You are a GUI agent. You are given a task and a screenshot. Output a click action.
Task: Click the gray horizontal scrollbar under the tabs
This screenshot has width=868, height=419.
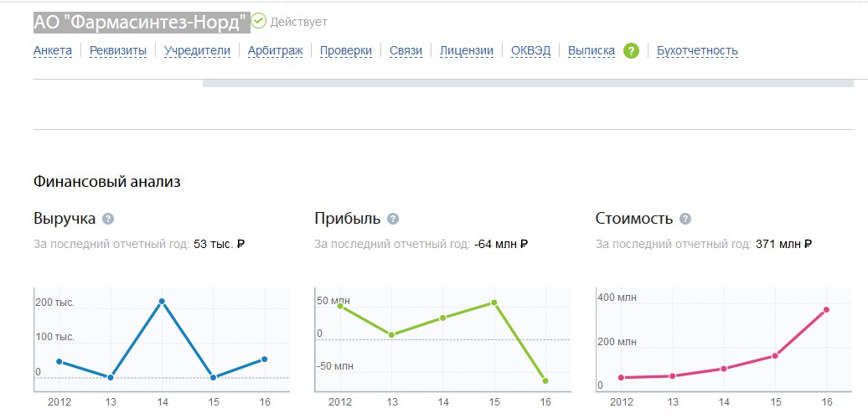[528, 83]
